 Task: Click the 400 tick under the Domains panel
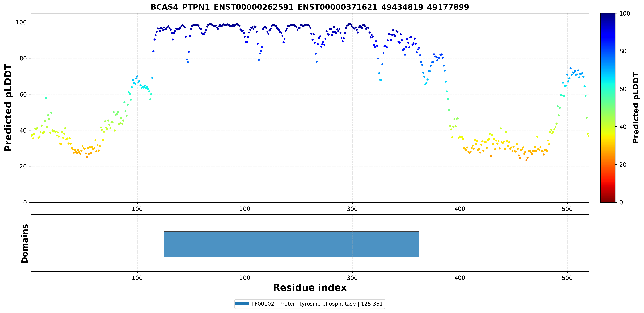pos(460,278)
